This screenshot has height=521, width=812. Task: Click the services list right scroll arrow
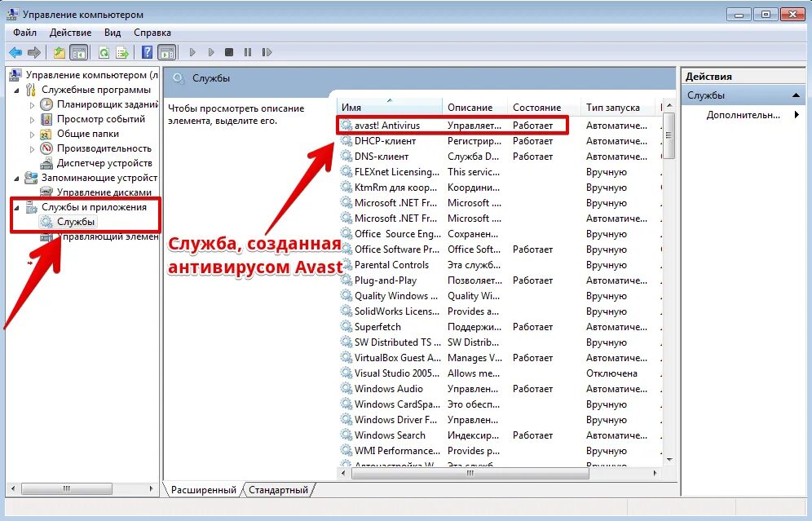click(655, 474)
